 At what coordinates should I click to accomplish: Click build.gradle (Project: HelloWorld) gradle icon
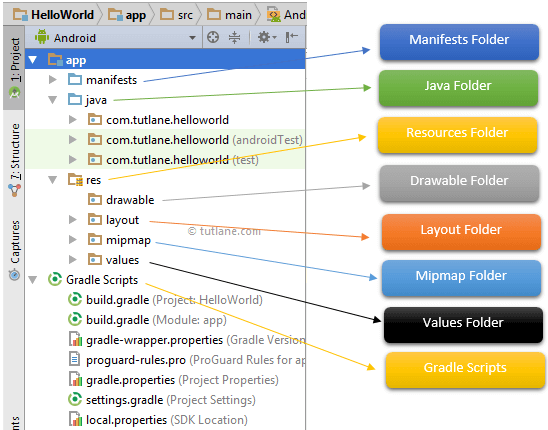coord(75,300)
